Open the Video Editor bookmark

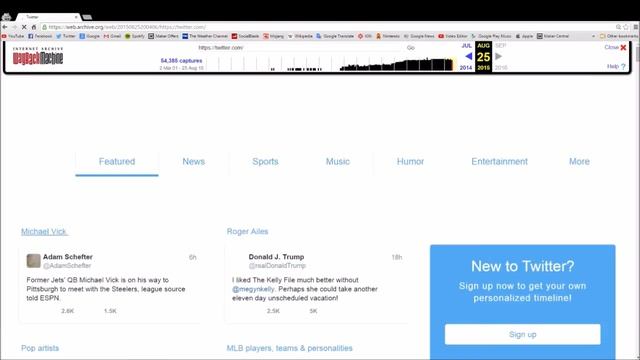(x=453, y=36)
